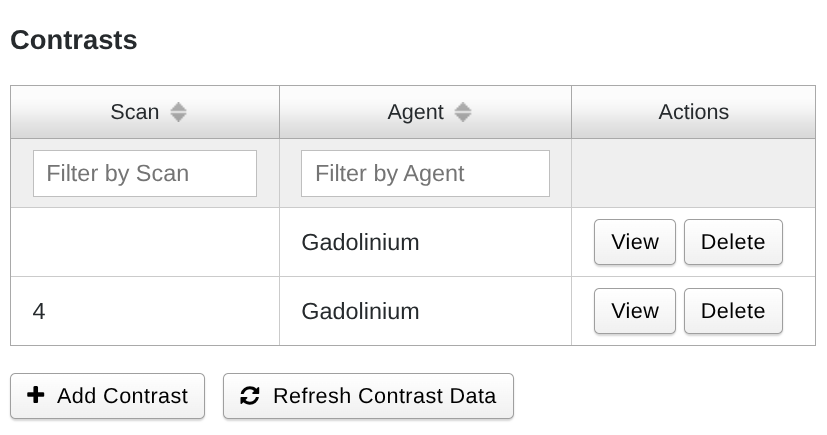The width and height of the screenshot is (827, 435).
Task: Click the refresh arrows icon
Action: click(x=250, y=396)
